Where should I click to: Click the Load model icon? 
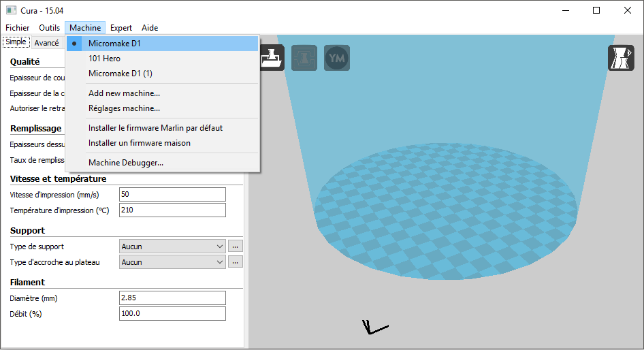tap(272, 58)
